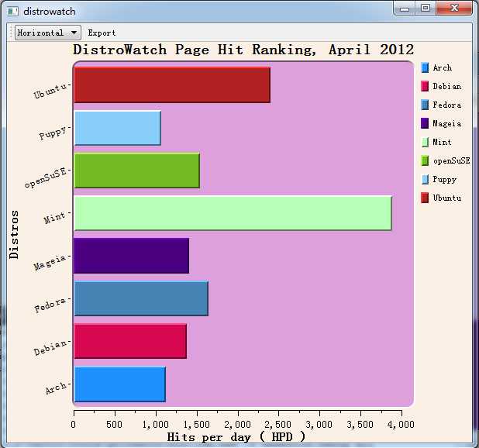Select the Puppy legend label
Screen dimensions: 479x448
click(444, 180)
